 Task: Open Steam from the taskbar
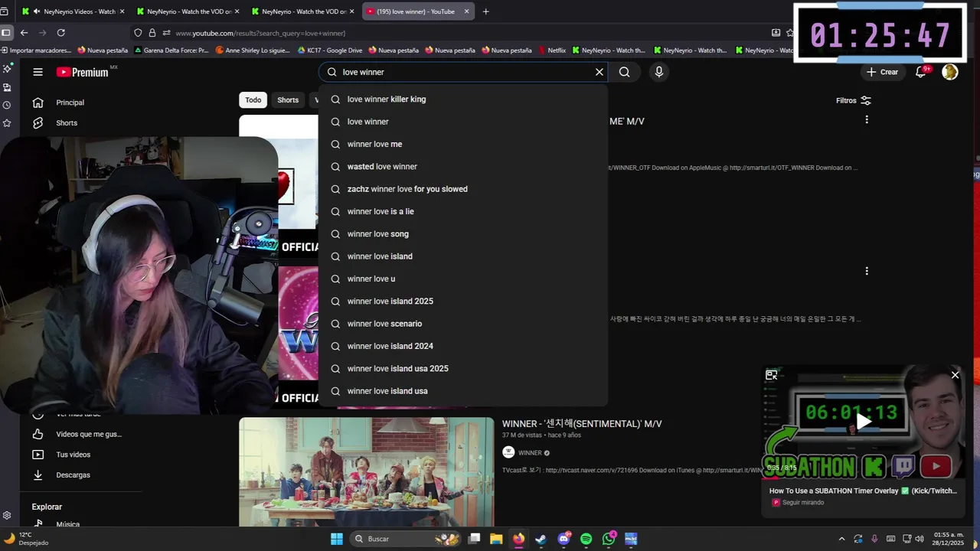point(541,539)
